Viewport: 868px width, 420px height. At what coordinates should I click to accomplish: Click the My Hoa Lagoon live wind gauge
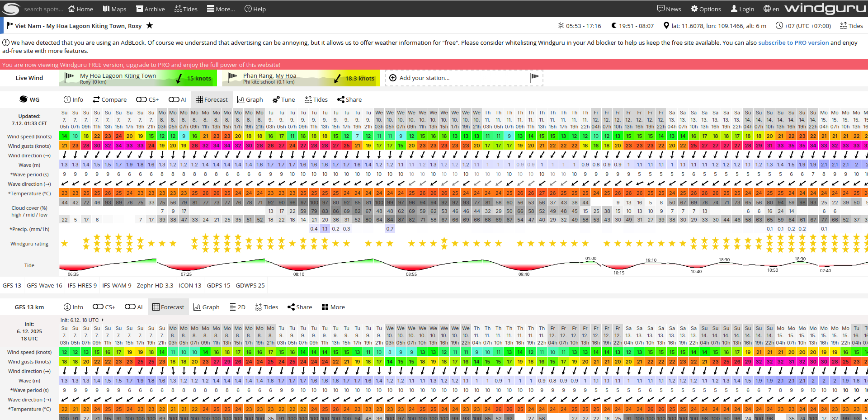(x=138, y=78)
